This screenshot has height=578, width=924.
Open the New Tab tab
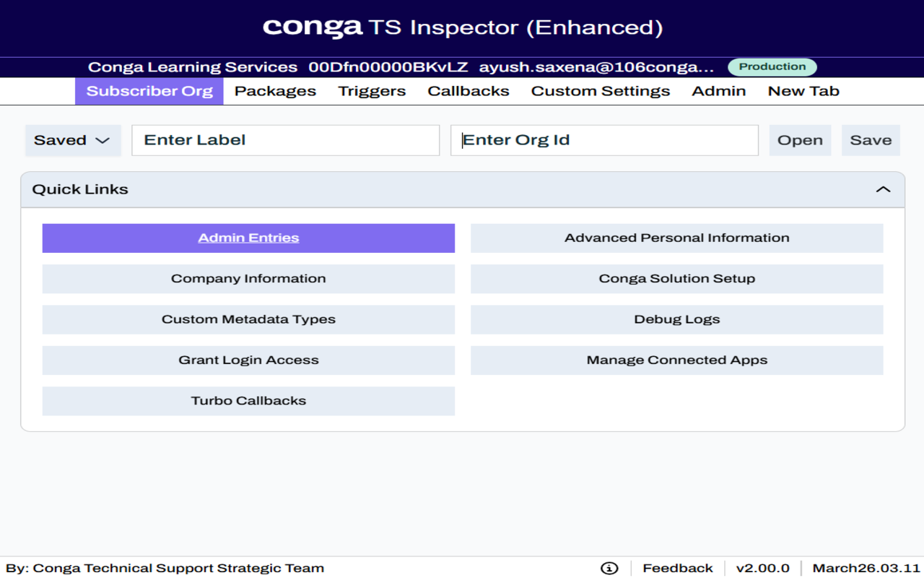coord(803,91)
